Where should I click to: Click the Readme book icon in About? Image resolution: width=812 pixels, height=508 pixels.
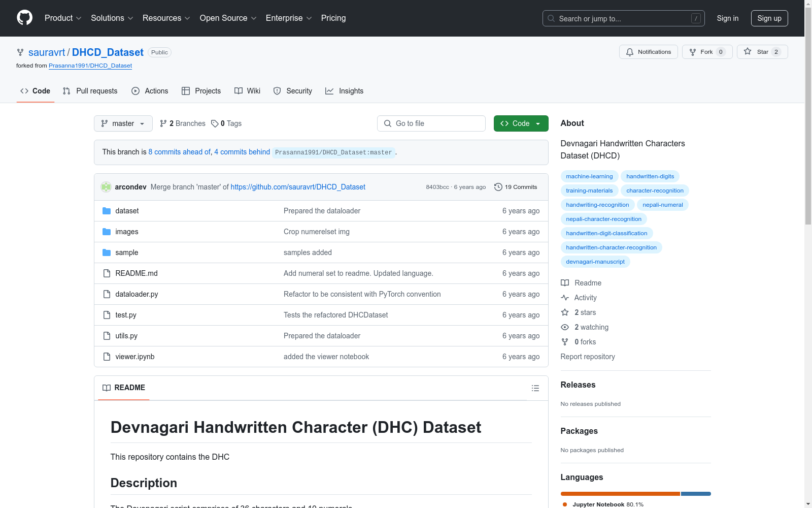(565, 283)
